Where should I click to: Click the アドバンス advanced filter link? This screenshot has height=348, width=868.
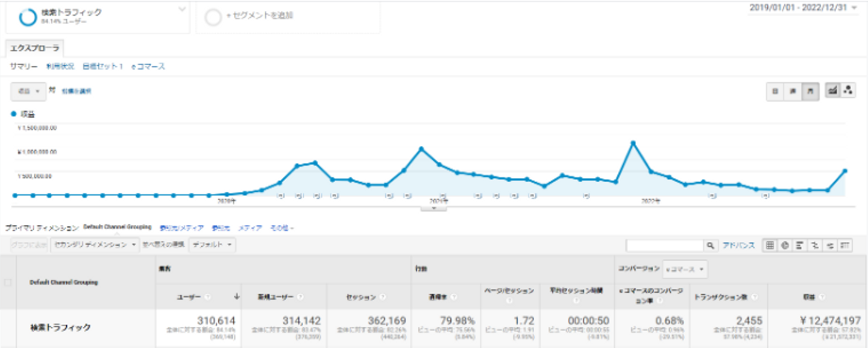click(738, 245)
